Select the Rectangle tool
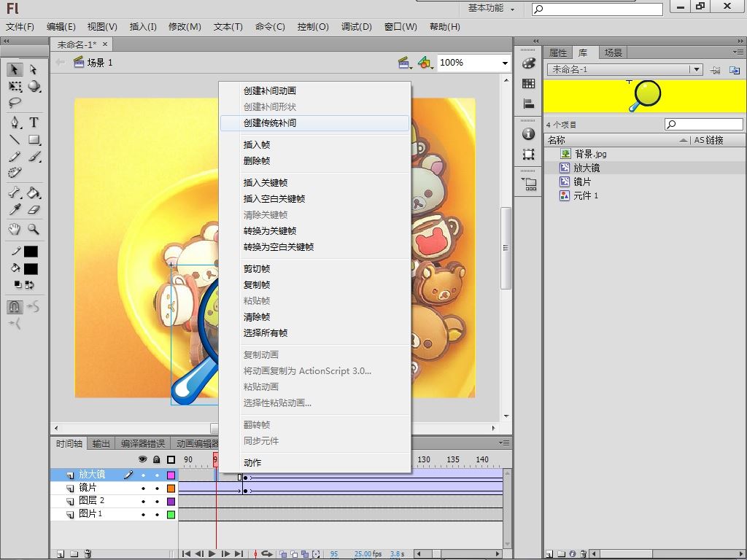The image size is (747, 560). [x=34, y=139]
